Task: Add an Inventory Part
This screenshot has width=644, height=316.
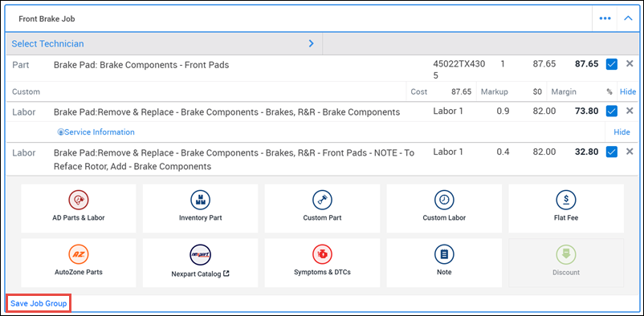Action: coord(201,209)
